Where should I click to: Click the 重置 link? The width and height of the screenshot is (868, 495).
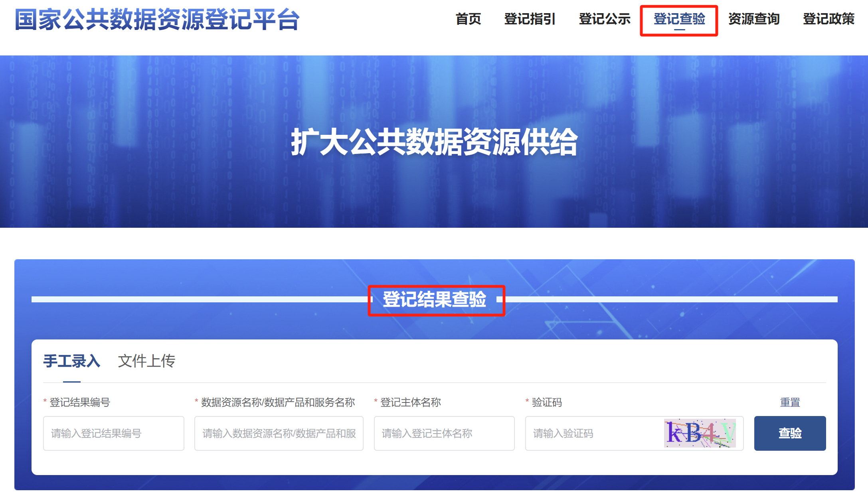pyautogui.click(x=790, y=402)
